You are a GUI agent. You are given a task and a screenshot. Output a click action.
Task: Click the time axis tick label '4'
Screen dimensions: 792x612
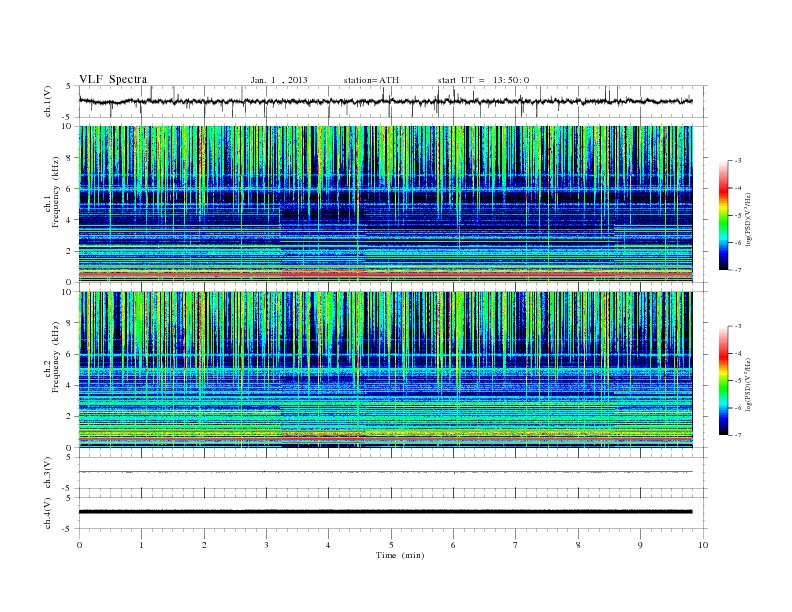[x=329, y=545]
